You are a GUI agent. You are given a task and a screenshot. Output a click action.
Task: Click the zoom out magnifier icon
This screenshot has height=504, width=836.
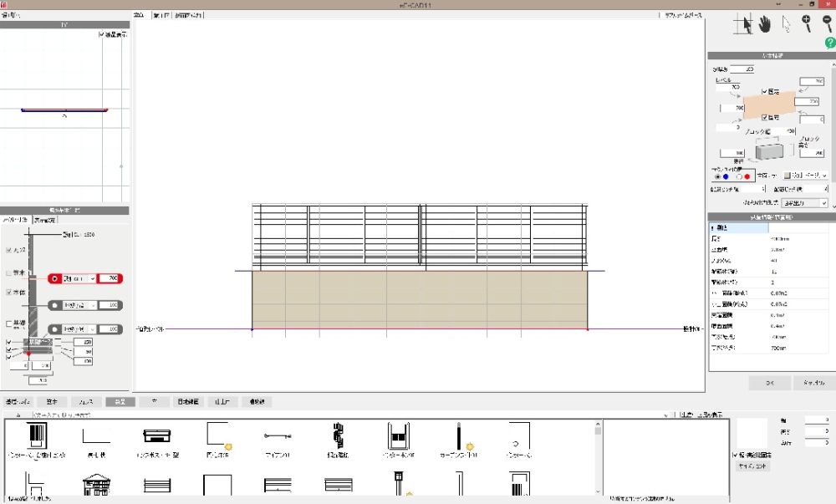[x=827, y=23]
